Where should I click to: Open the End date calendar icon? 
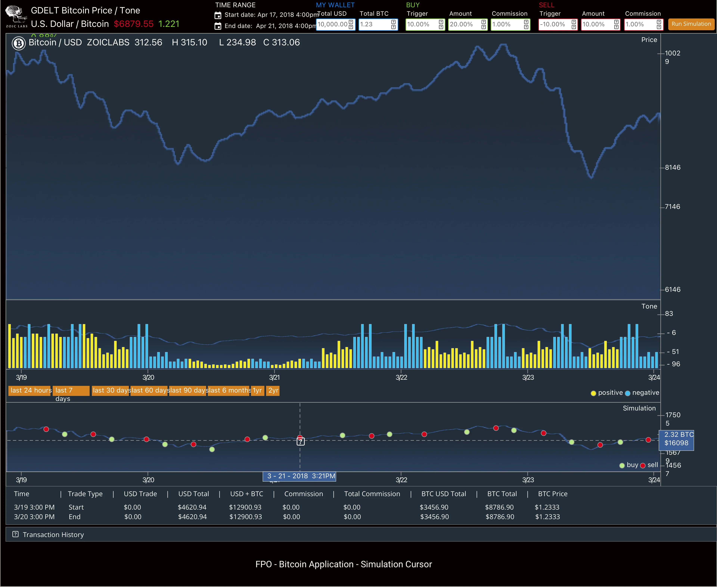click(x=218, y=26)
